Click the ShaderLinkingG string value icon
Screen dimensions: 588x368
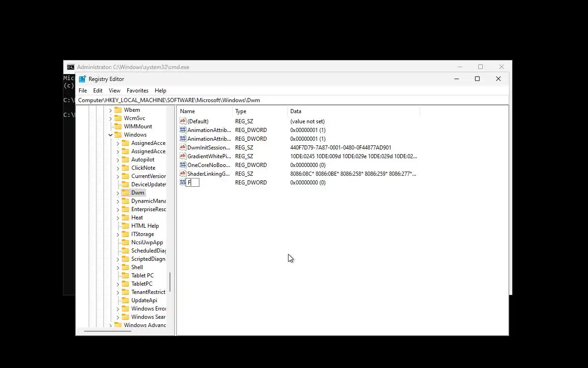click(x=183, y=174)
